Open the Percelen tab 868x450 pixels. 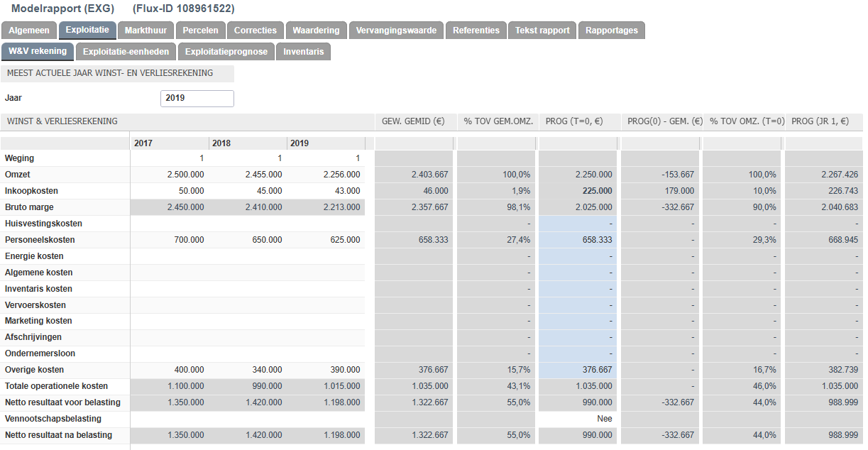click(201, 31)
